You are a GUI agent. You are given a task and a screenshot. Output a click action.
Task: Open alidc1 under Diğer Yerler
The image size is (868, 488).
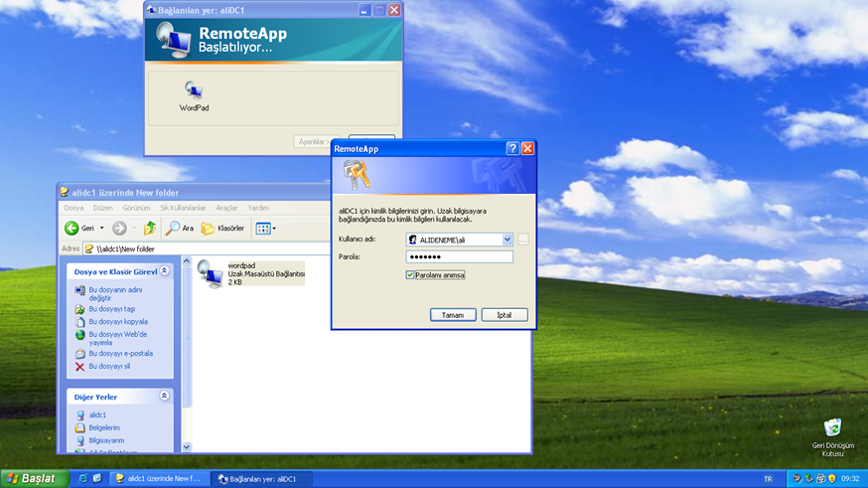point(97,414)
